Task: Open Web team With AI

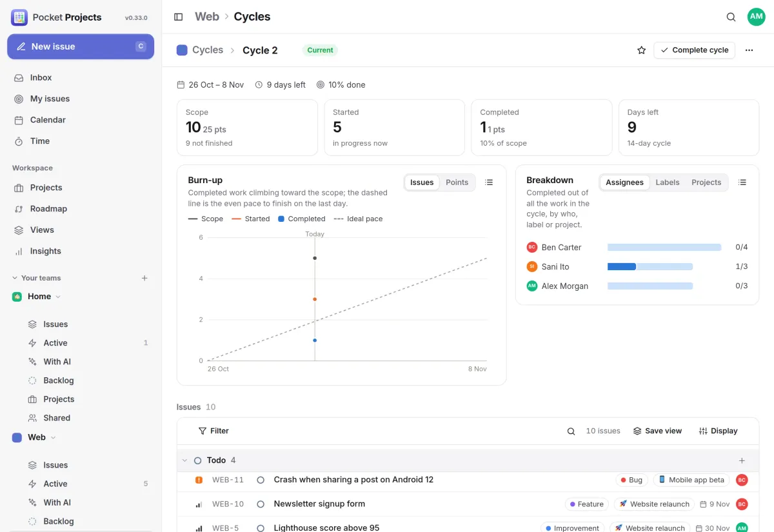Action: [x=87, y=502]
